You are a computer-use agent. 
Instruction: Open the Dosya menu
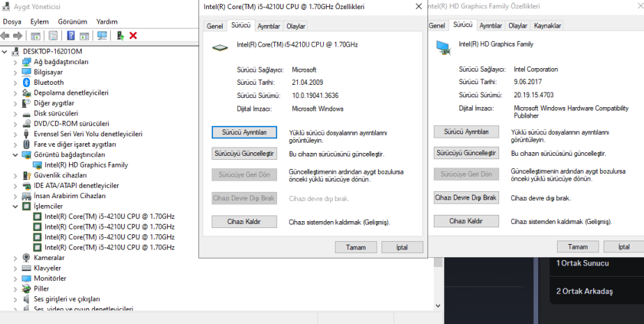(12, 22)
